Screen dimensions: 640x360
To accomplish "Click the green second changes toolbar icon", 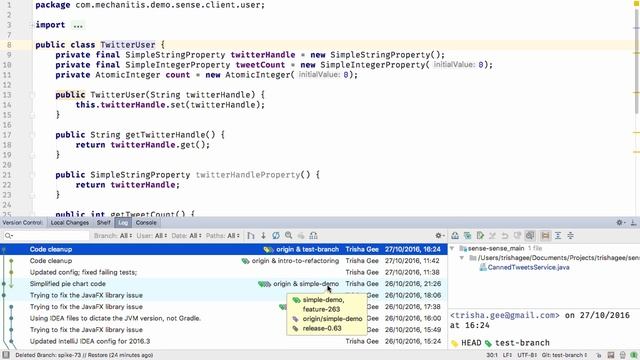I will click(x=467, y=236).
